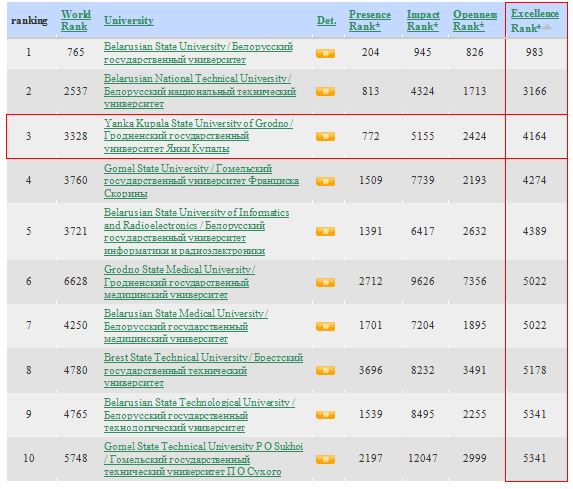Select impact rank value 5155

pos(423,136)
